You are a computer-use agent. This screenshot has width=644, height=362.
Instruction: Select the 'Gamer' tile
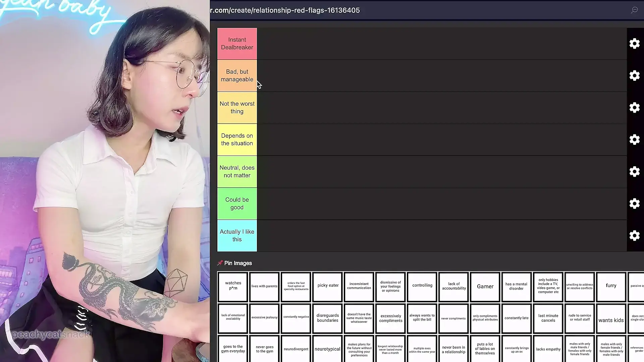485,287
